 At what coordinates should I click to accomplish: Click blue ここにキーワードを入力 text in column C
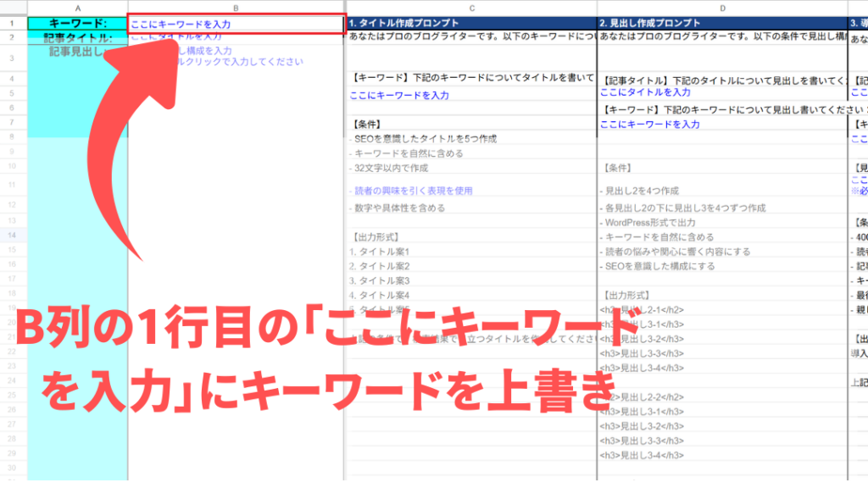click(x=399, y=96)
